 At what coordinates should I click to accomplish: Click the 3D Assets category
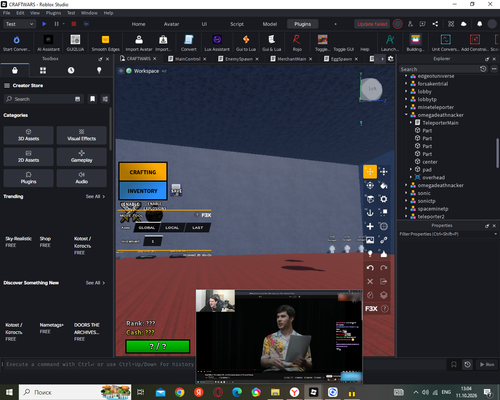click(x=28, y=135)
